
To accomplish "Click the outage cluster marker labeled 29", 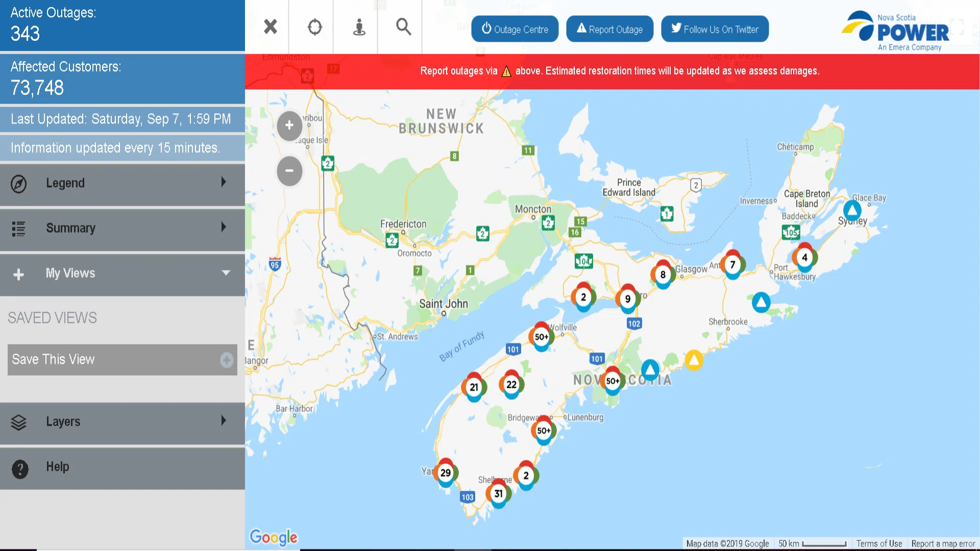I will click(446, 473).
